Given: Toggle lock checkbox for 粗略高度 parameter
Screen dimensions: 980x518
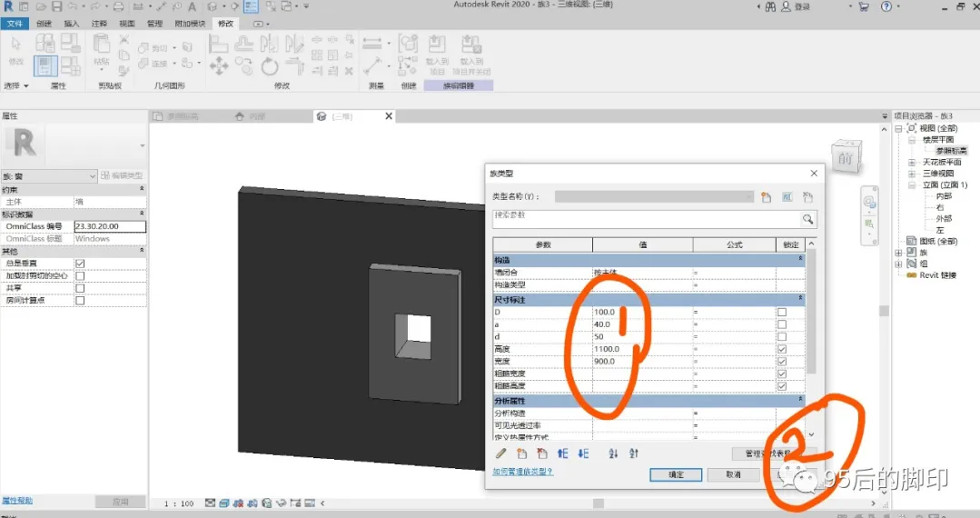Looking at the screenshot, I should pos(782,386).
